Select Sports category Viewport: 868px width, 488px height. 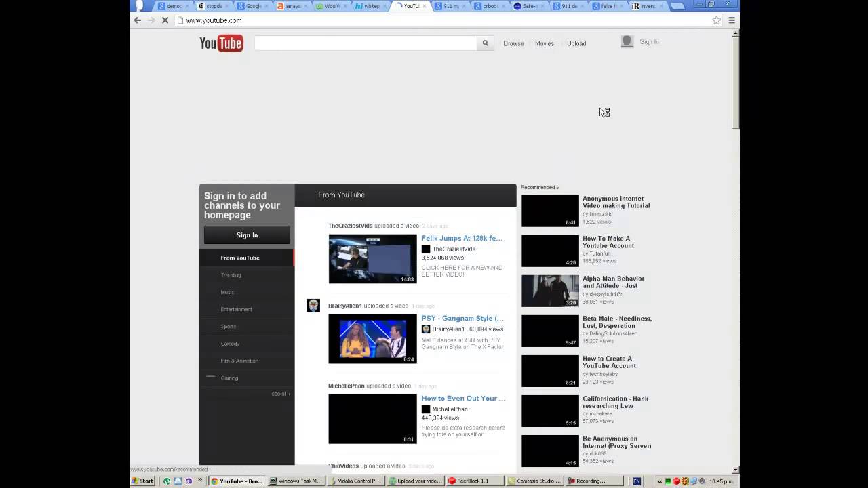pos(247,327)
